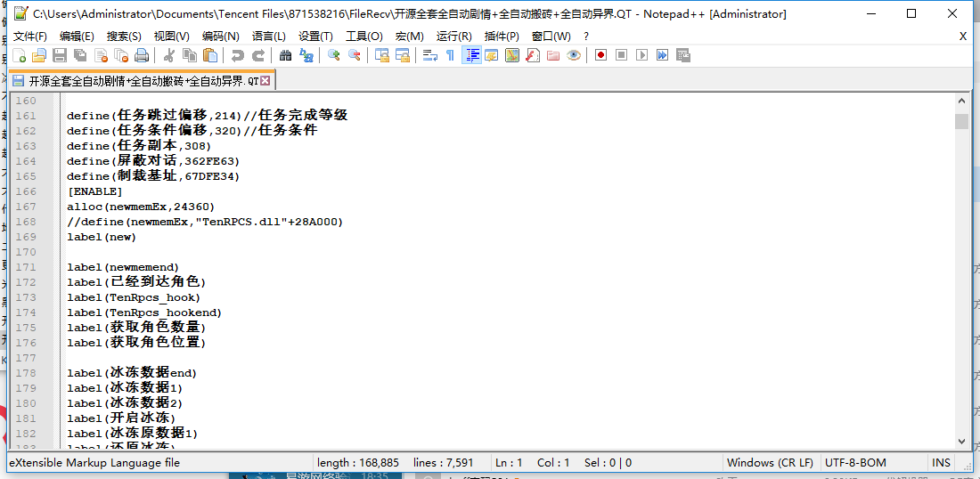980x479 pixels.
Task: Open Folder as Workspace icon
Action: coord(553,55)
